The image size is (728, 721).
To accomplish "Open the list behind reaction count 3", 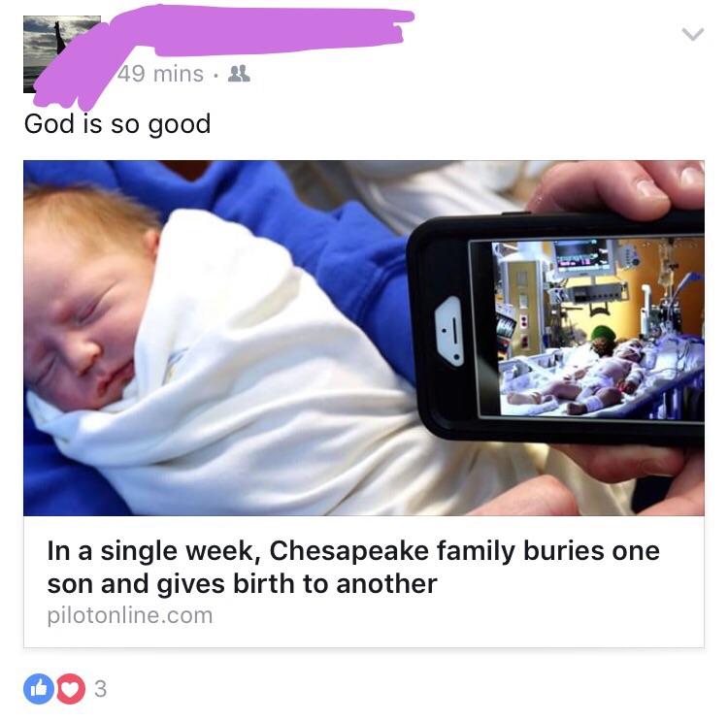I will [x=100, y=689].
